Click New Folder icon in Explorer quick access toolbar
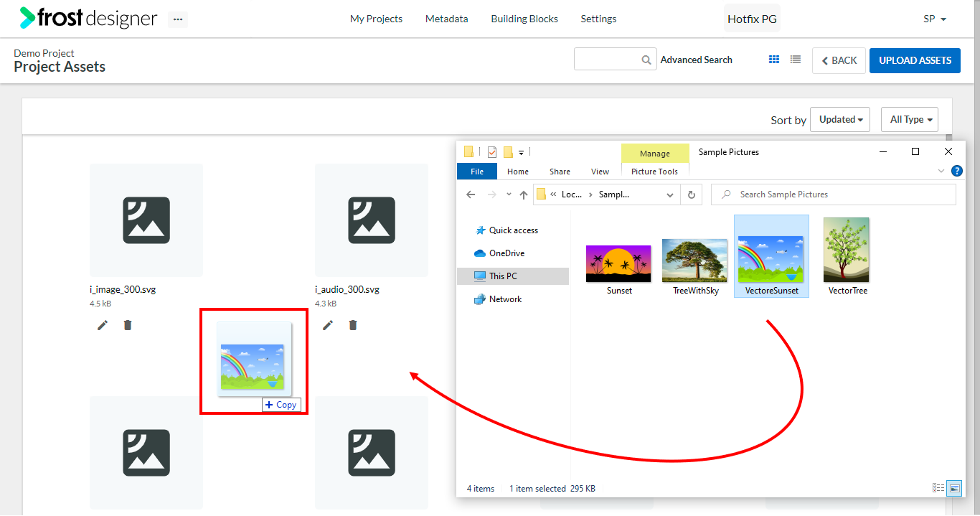This screenshot has width=980, height=516. coord(508,152)
